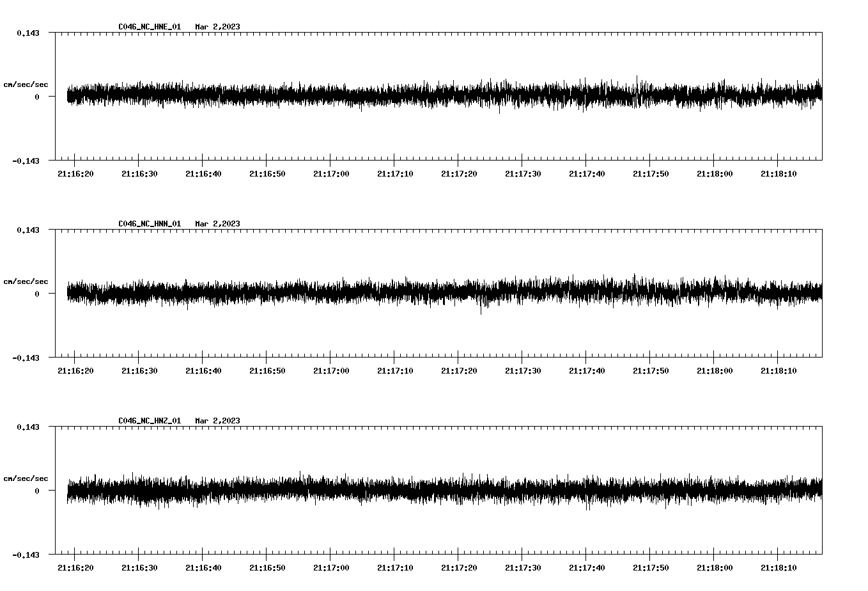This screenshot has width=868, height=591.
Task: Click the cm/sec/sec axis label on top plot
Action: coord(26,84)
